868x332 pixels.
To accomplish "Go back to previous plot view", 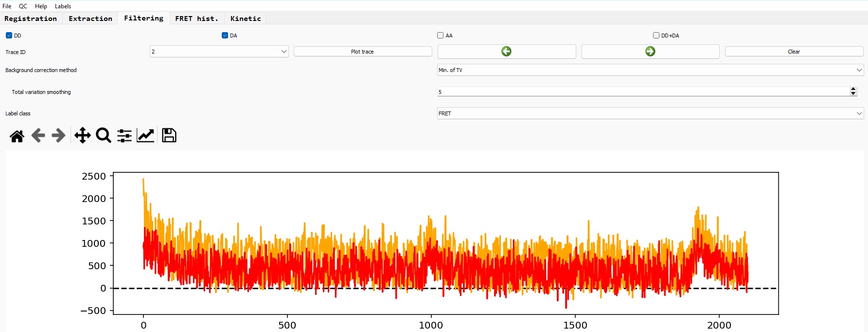I will click(38, 135).
